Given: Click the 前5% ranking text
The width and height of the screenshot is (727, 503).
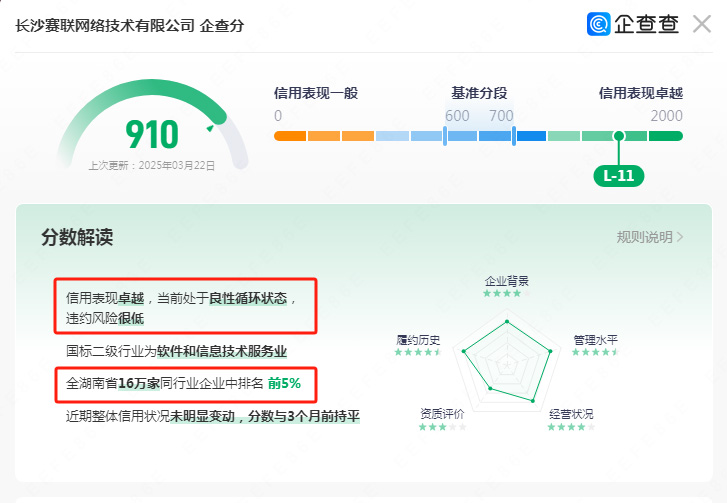Looking at the screenshot, I should point(284,383).
